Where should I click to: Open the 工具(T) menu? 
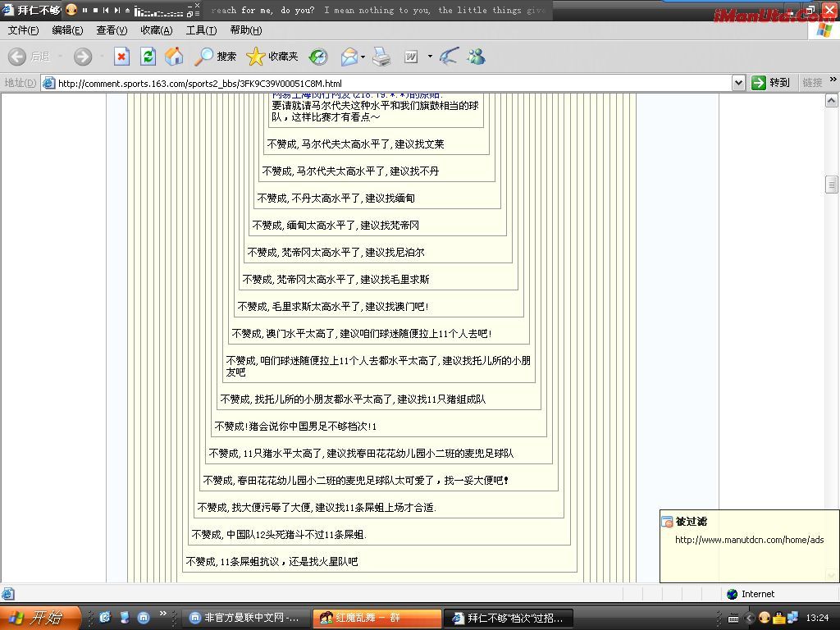201,30
